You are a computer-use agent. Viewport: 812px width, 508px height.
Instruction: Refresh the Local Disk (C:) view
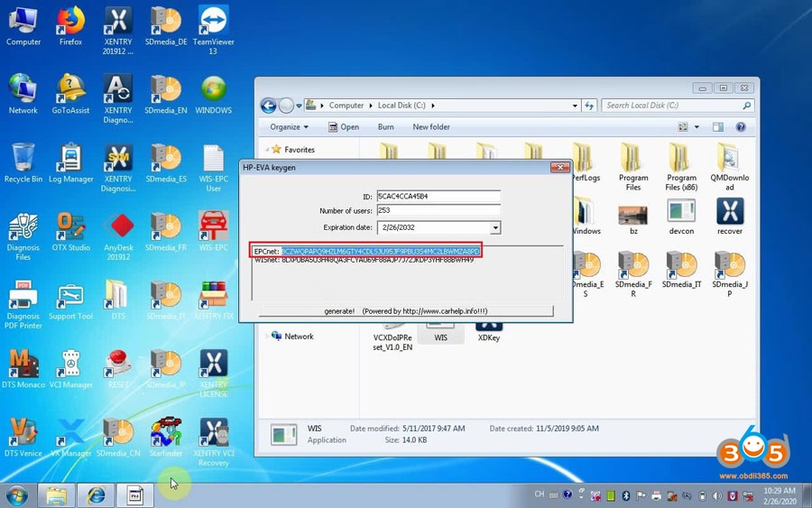(589, 106)
